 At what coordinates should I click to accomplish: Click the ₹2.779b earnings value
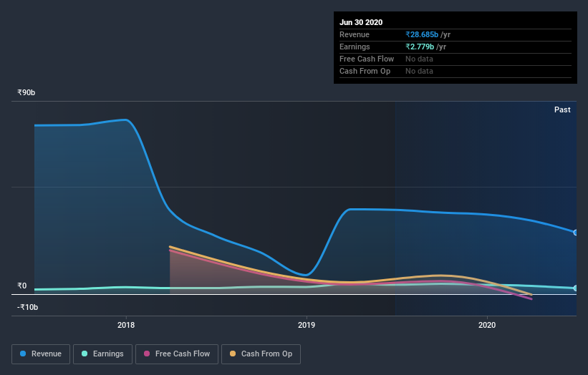pos(420,47)
